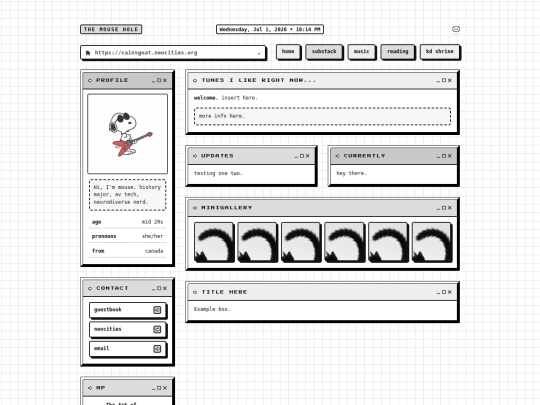Click the 'welcome. insert here.' text
The image size is (540, 405).
click(x=226, y=98)
